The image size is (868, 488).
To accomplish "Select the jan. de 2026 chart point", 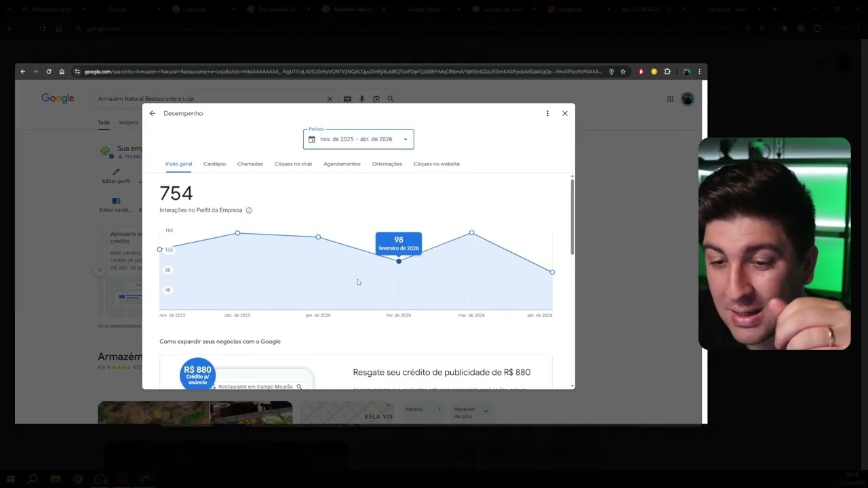I will coord(318,237).
